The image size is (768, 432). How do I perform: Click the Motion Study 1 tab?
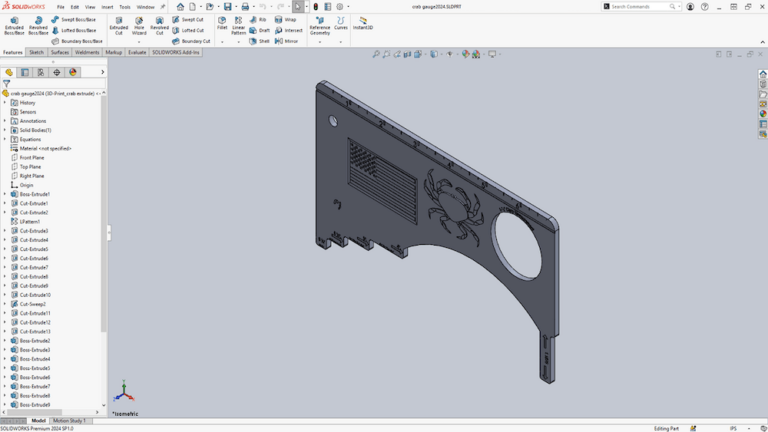click(69, 421)
